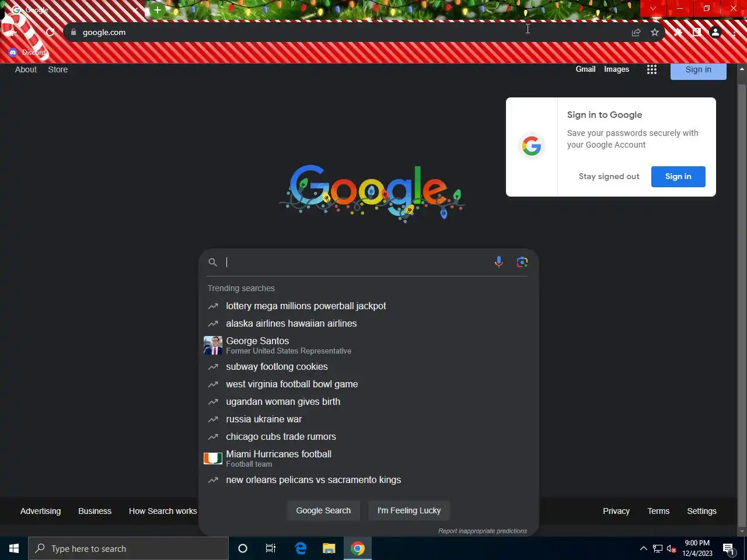Search by image with the Lens icon

coord(522,262)
